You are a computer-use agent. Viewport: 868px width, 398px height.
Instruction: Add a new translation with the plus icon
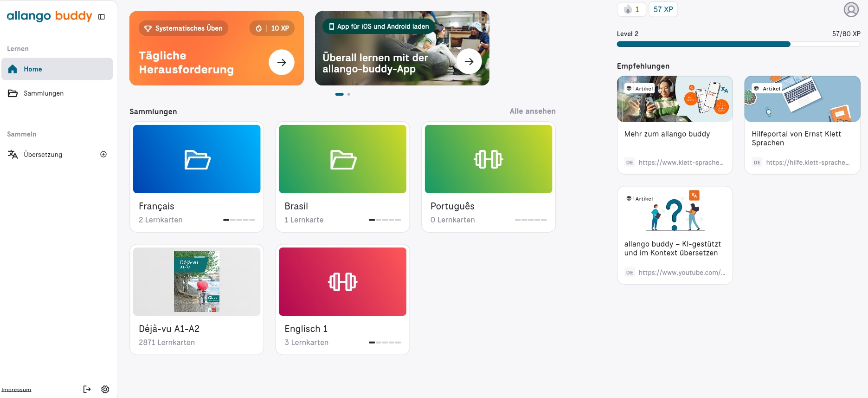pyautogui.click(x=103, y=154)
